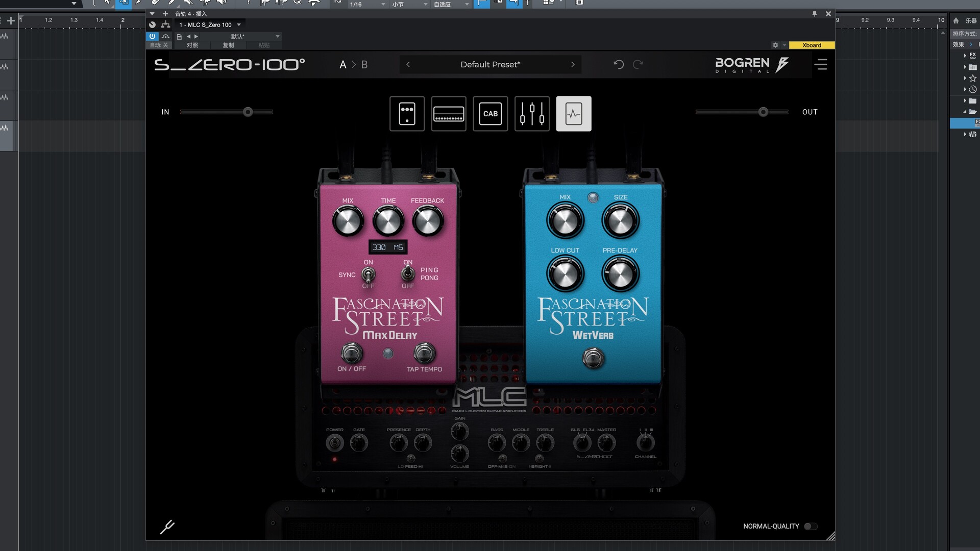This screenshot has height=551, width=980.
Task: Click the 效果 effects breadcrumb
Action: click(959, 44)
